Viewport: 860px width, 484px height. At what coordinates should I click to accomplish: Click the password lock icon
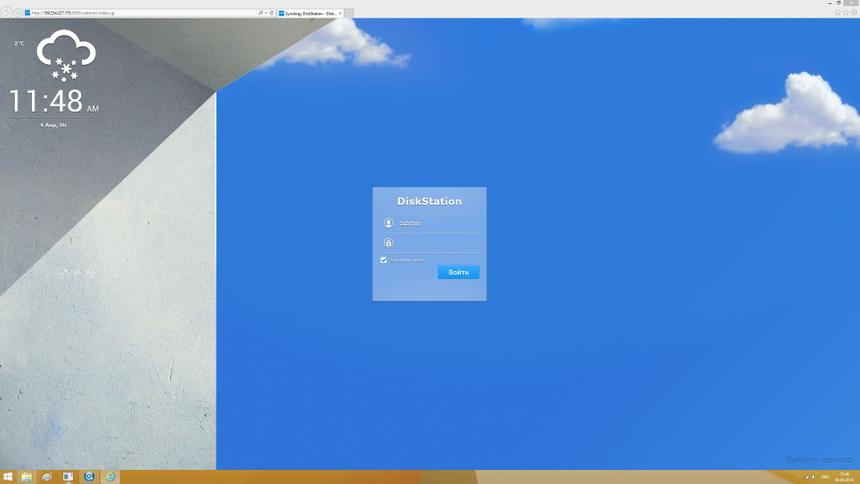pos(388,243)
